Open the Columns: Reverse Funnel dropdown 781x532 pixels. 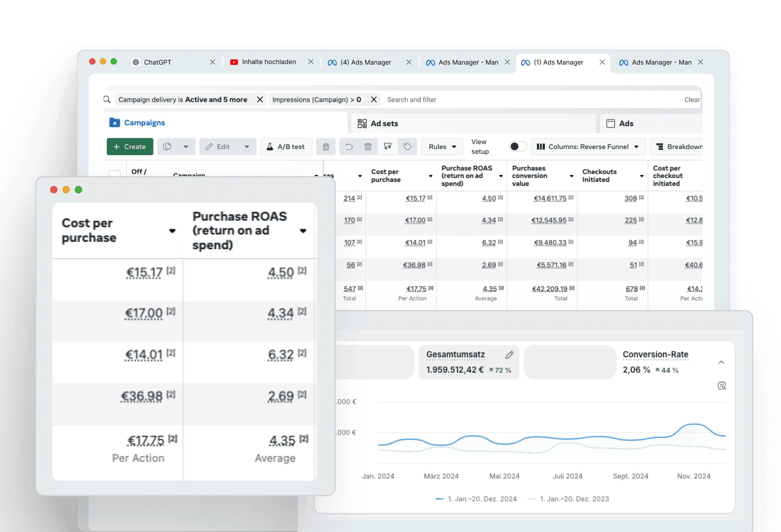pos(588,147)
